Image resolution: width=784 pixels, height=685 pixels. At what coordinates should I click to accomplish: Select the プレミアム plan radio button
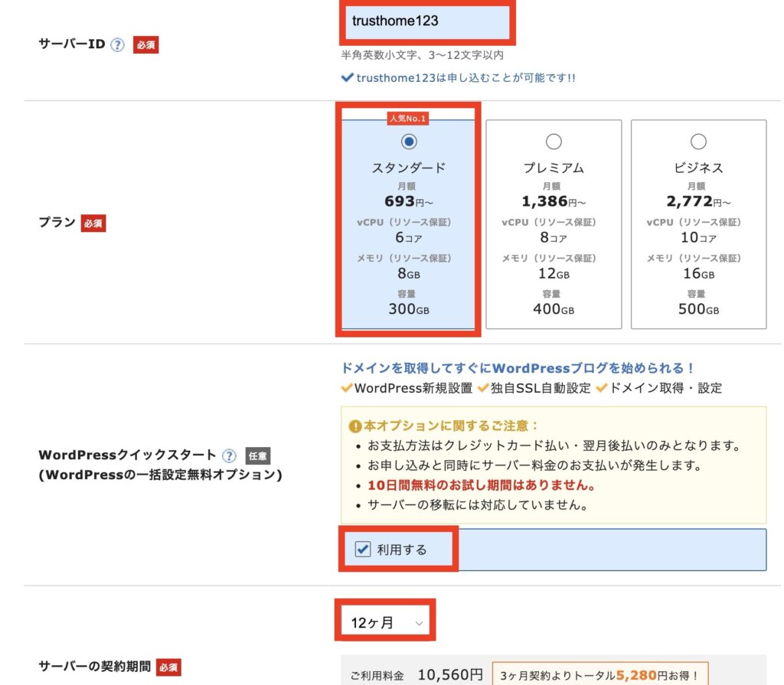553,142
